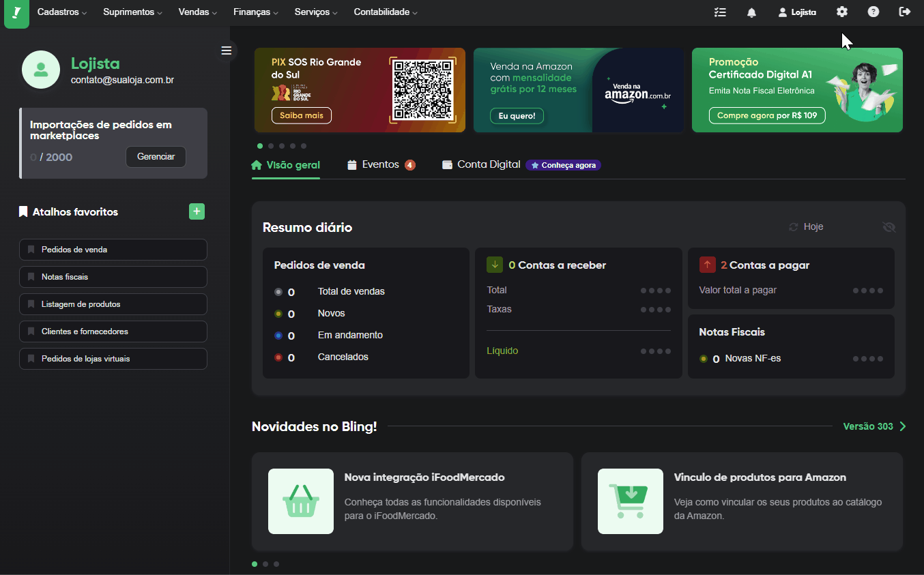This screenshot has height=575, width=924.
Task: Click the contato@sualoja.com.br email text
Action: pos(122,80)
